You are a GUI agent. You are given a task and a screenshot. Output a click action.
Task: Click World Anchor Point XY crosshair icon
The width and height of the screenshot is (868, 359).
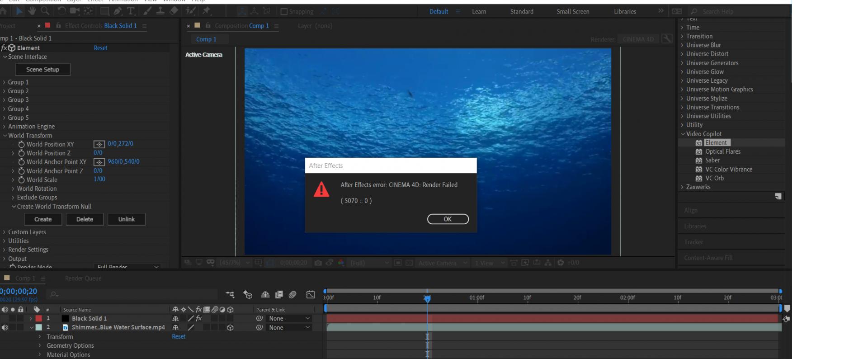click(x=99, y=162)
